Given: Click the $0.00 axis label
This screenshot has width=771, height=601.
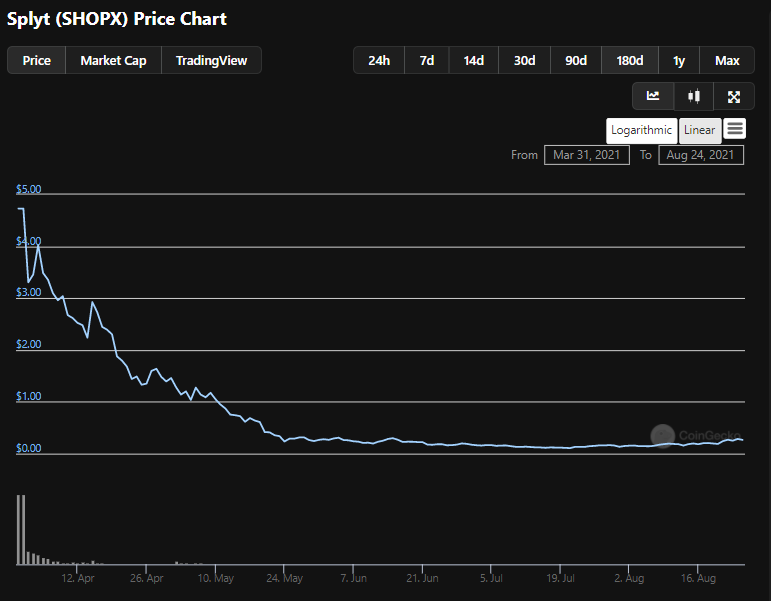Looking at the screenshot, I should [29, 448].
